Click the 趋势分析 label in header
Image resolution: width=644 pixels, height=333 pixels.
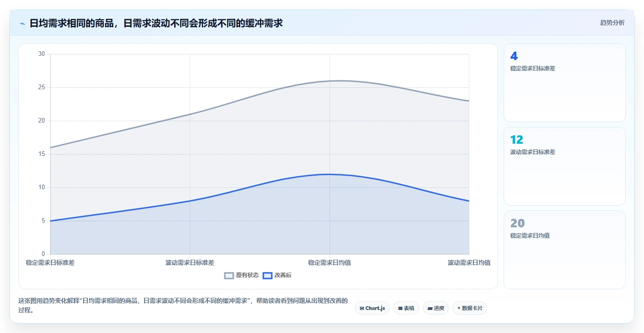(612, 23)
